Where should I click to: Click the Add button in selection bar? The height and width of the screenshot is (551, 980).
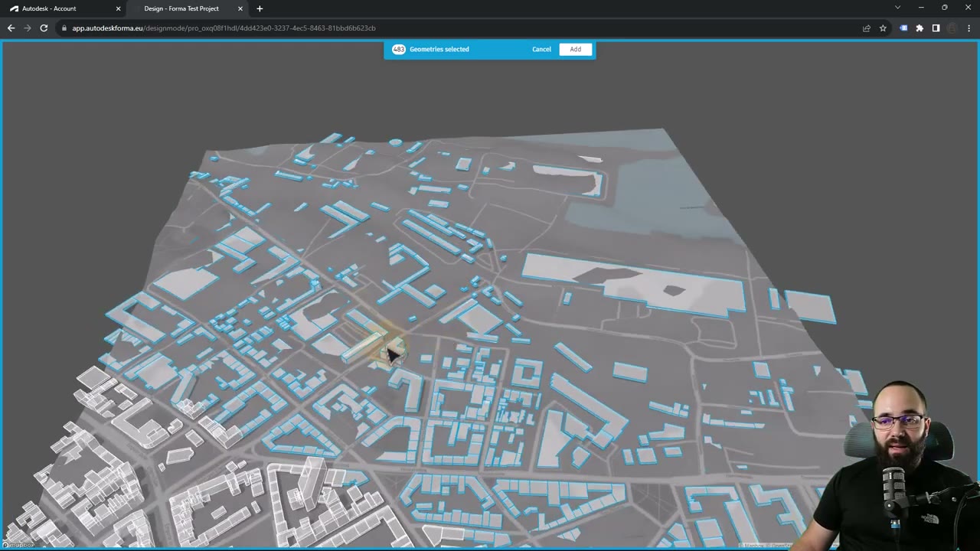[x=575, y=49]
